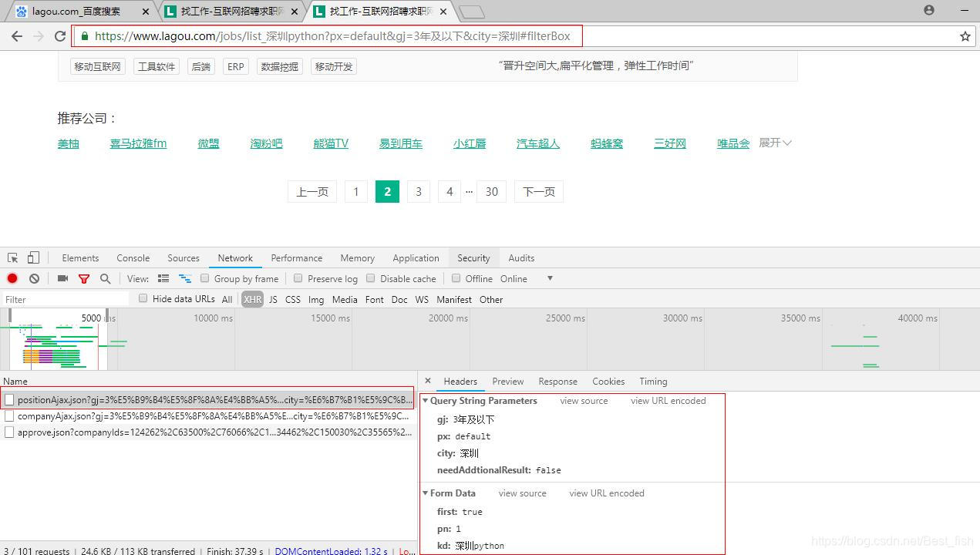Select the 数据挖掘 tag

[x=279, y=67]
